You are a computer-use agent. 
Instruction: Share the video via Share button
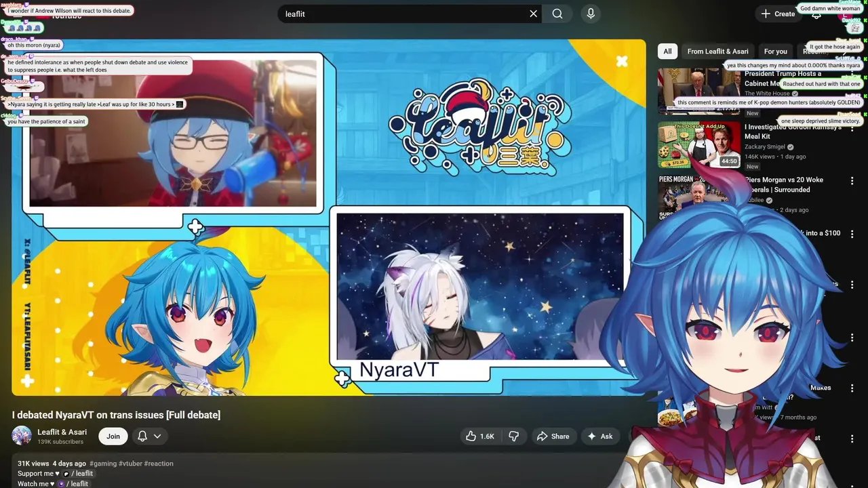pos(553,436)
